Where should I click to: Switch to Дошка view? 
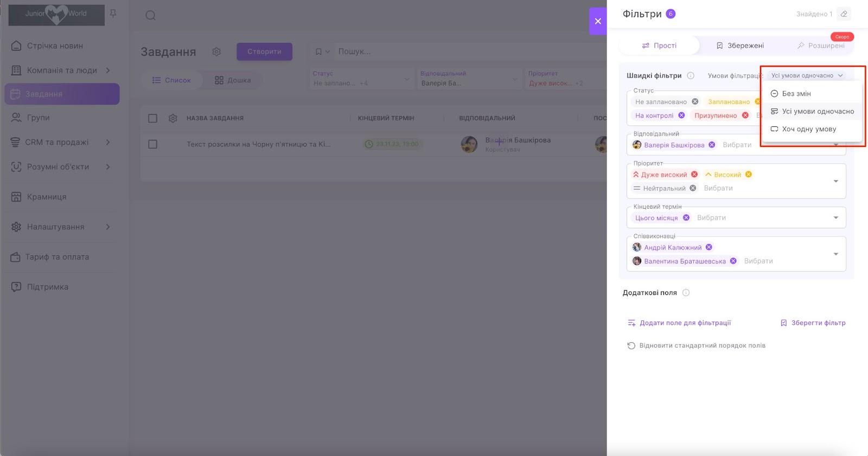click(x=233, y=80)
